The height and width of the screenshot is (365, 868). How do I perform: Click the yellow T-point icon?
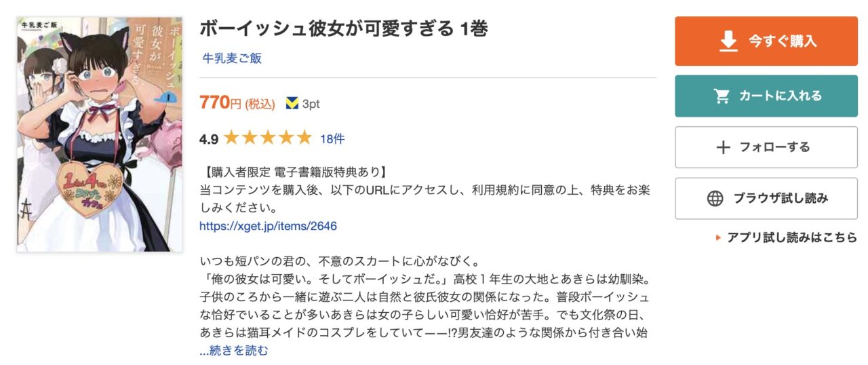(x=292, y=104)
